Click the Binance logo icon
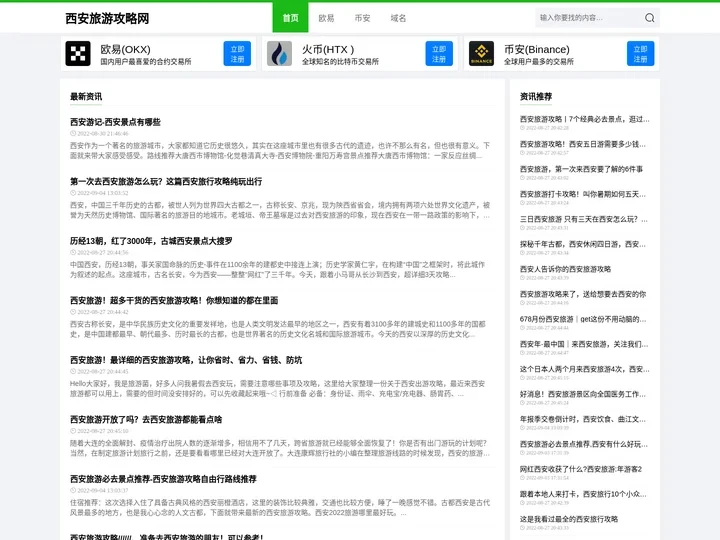This screenshot has width=720, height=540. tap(481, 54)
